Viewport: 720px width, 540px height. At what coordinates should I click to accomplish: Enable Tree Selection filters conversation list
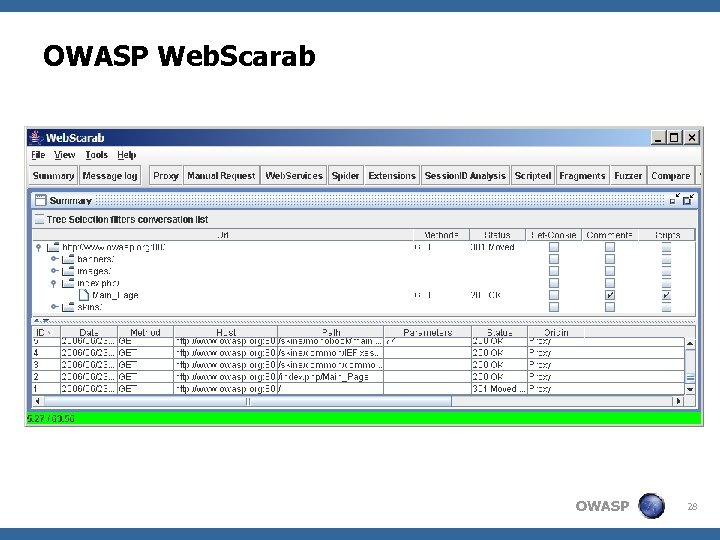point(40,219)
